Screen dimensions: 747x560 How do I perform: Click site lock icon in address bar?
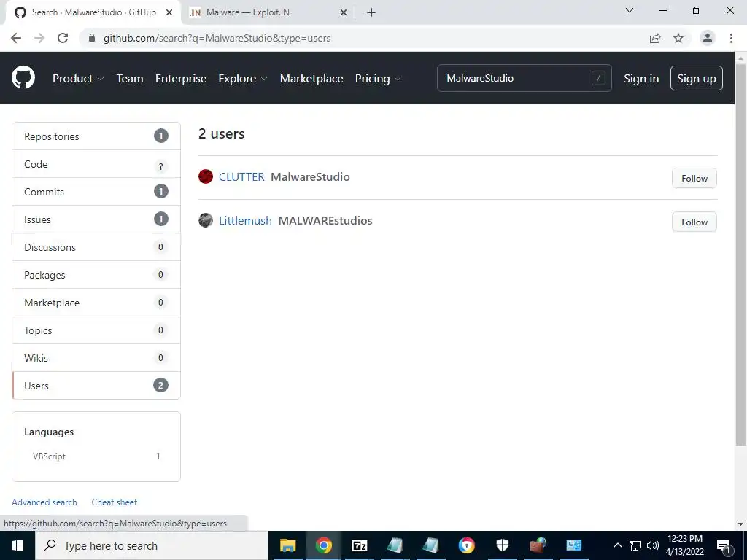93,38
